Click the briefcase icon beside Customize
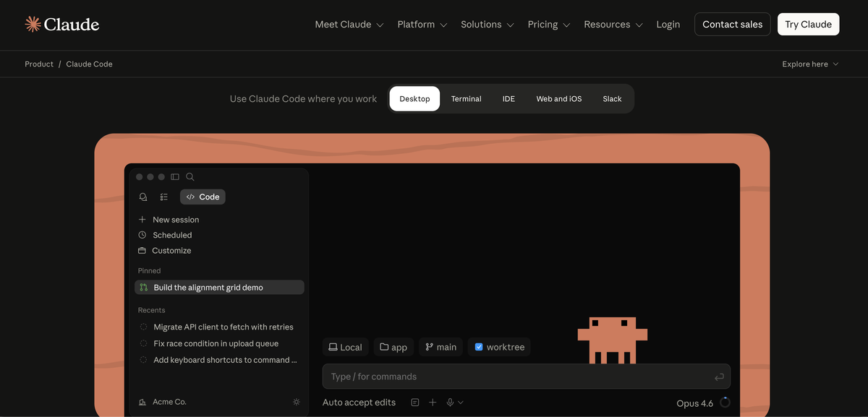The image size is (868, 417). [x=142, y=250]
